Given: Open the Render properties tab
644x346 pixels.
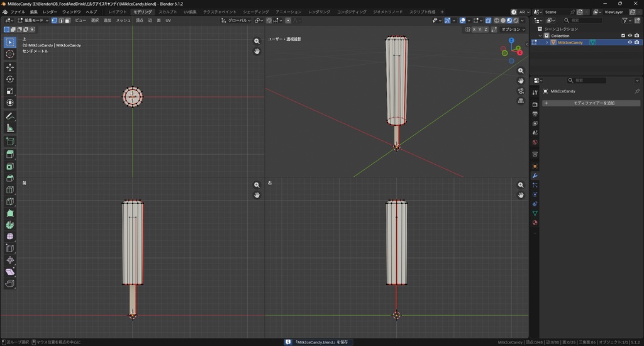Looking at the screenshot, I should click(535, 104).
